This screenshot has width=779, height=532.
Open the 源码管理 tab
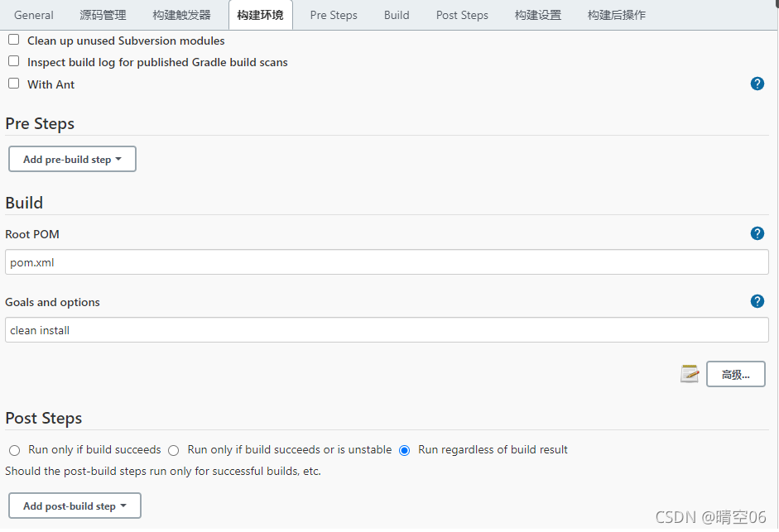click(103, 15)
